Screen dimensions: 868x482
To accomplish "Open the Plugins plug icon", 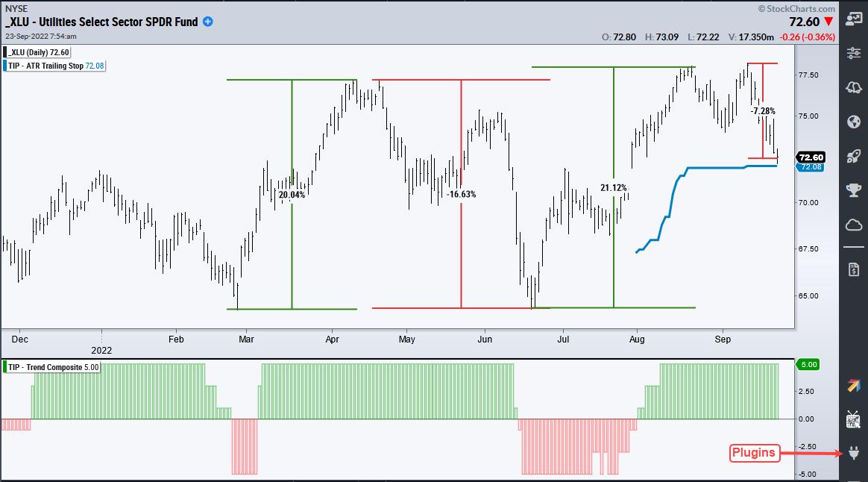I will tap(854, 453).
